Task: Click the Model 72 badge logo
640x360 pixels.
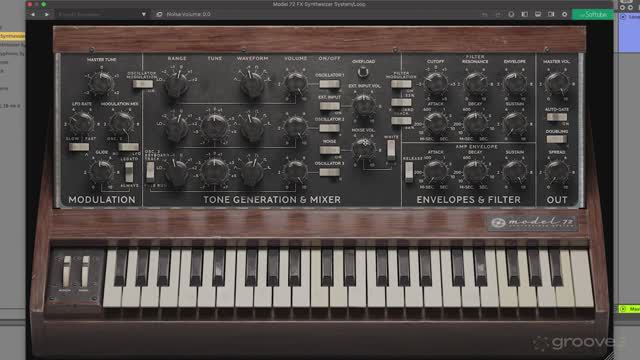Action: (x=533, y=223)
